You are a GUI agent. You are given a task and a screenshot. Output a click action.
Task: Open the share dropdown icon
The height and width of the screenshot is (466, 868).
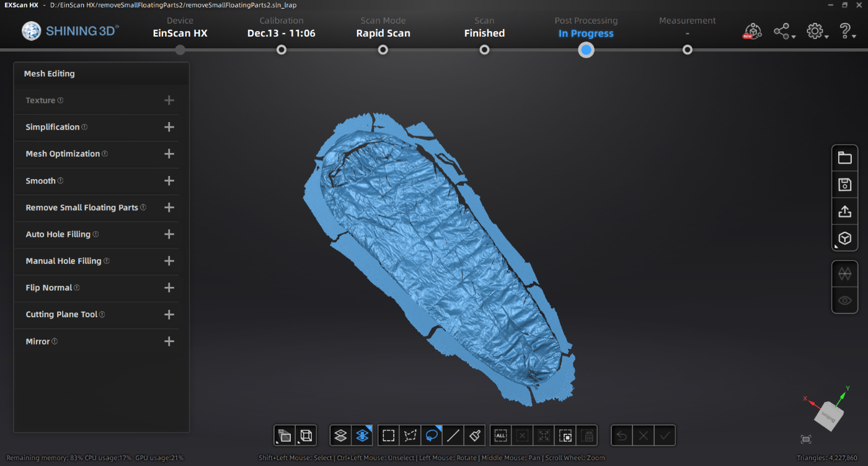(x=784, y=32)
